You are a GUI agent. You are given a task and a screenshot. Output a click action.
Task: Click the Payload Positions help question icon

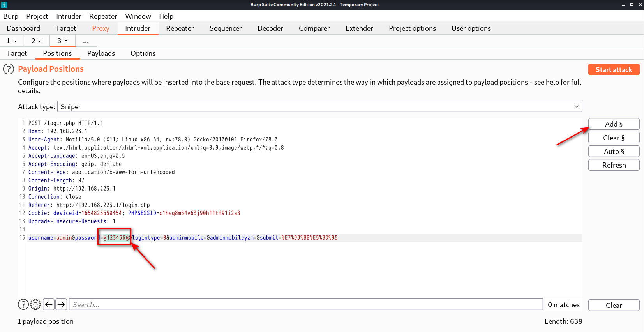click(9, 69)
